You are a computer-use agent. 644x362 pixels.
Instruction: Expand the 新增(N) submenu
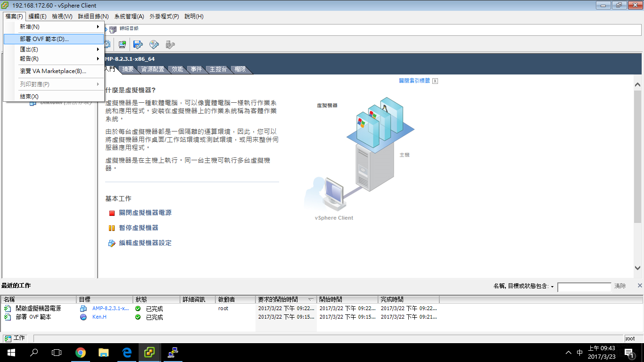54,27
